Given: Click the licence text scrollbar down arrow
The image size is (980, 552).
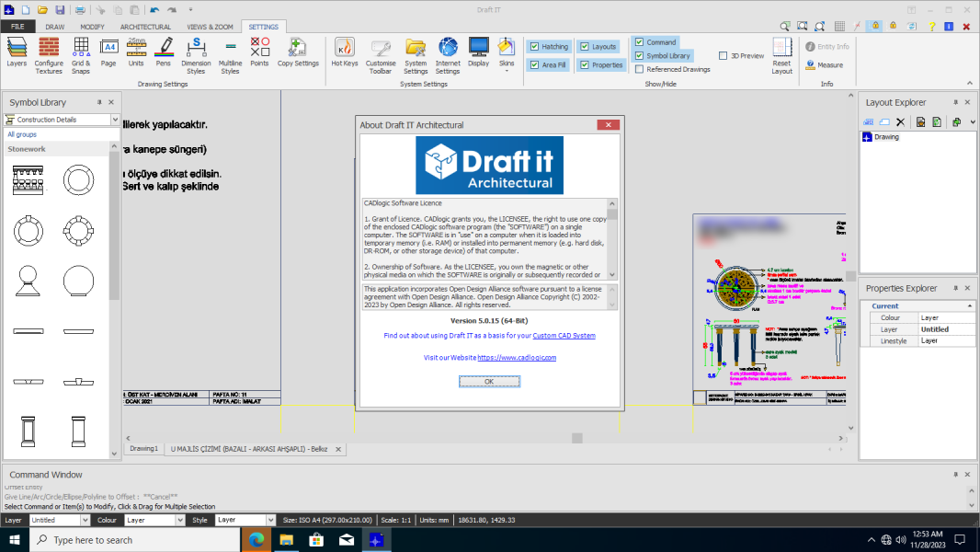Looking at the screenshot, I should (612, 274).
